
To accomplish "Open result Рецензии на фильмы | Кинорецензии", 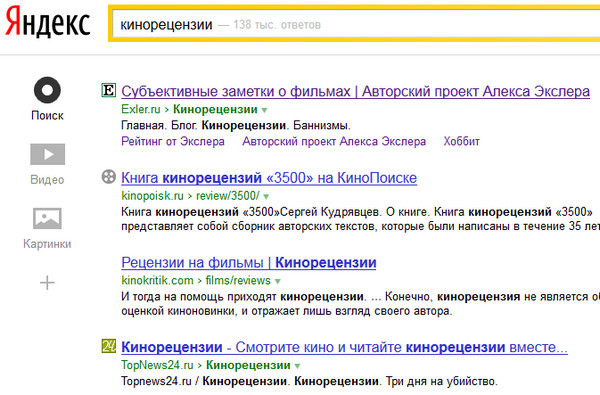I will point(249,263).
